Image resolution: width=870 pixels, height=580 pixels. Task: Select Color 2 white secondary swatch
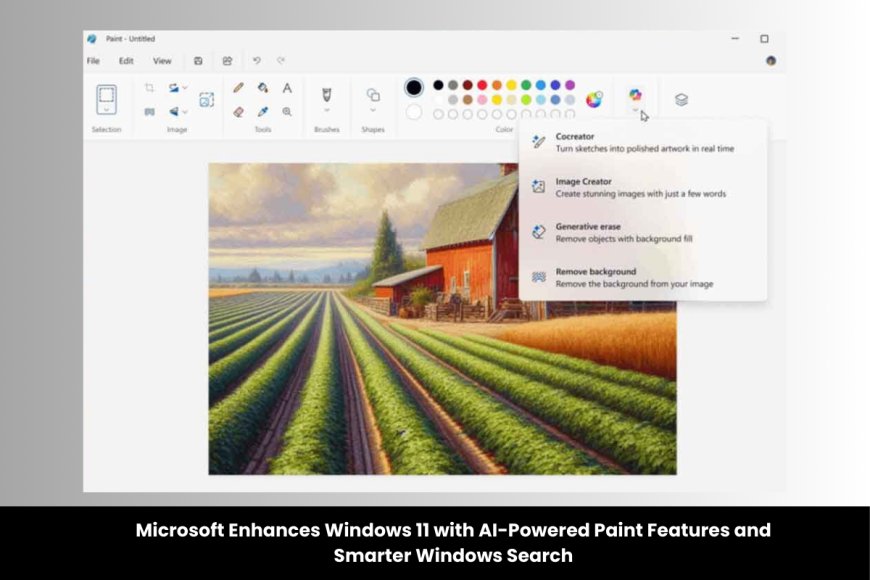point(413,112)
